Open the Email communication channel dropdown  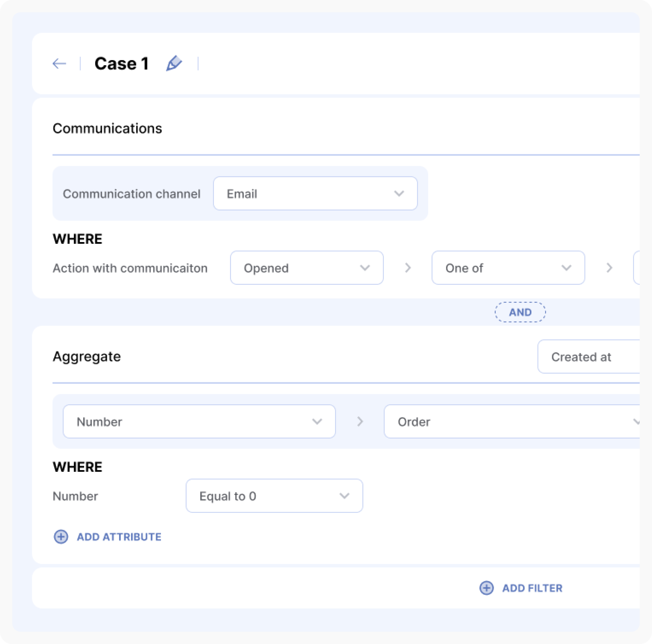point(315,194)
